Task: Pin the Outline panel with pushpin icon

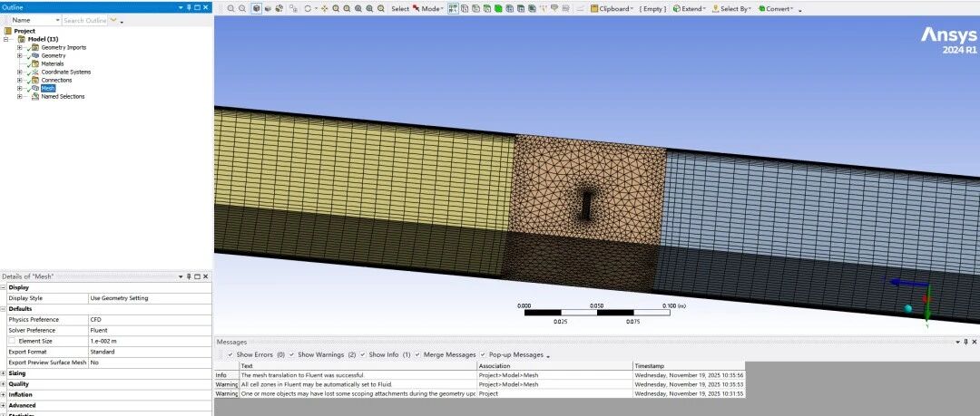Action: pyautogui.click(x=189, y=6)
